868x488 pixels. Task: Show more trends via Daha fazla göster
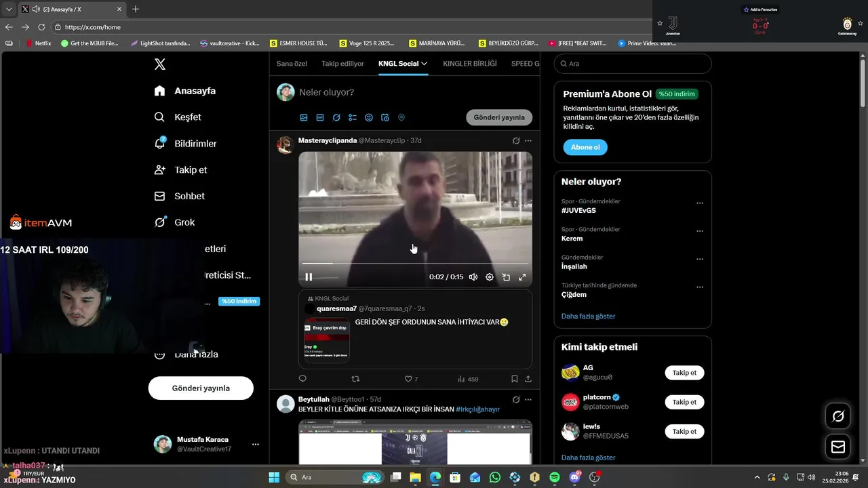coord(589,316)
